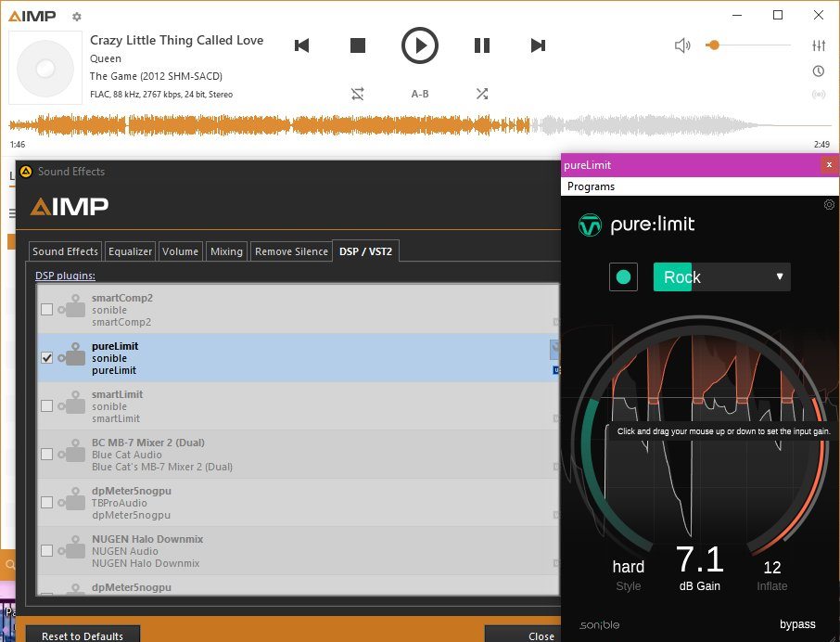The width and height of the screenshot is (840, 642).
Task: Click the elapsed time 1:46
Action: point(17,144)
